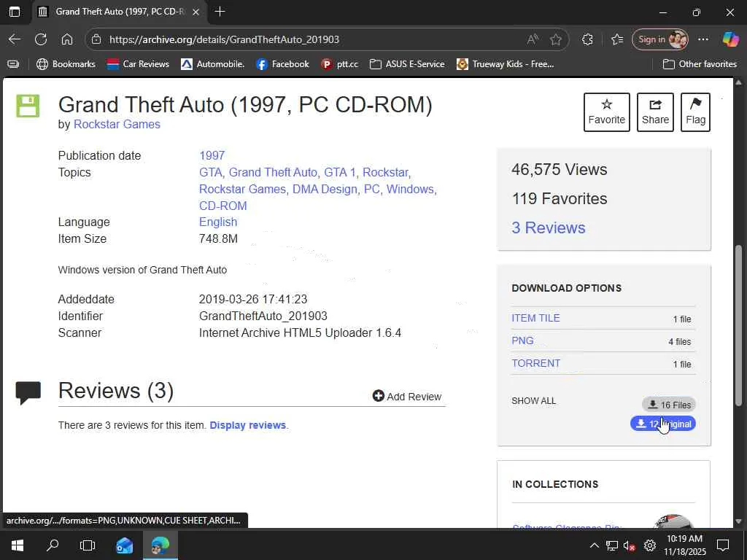Screen dimensions: 747x560
Task: Open ptt.cc bookmark
Action: [x=340, y=64]
